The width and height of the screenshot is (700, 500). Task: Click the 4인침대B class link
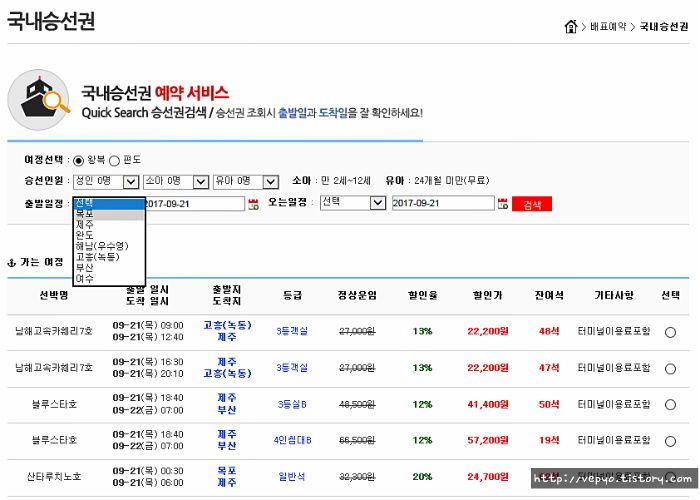292,441
